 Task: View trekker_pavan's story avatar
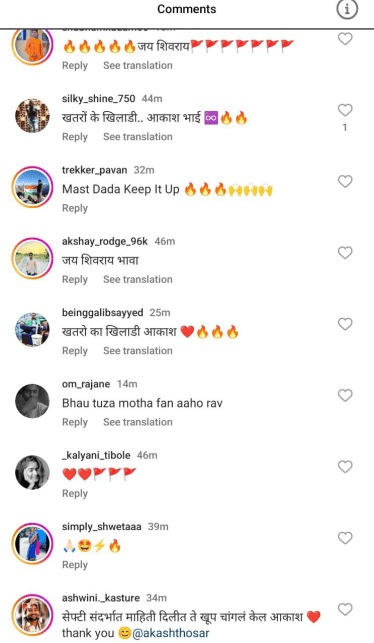(x=32, y=187)
